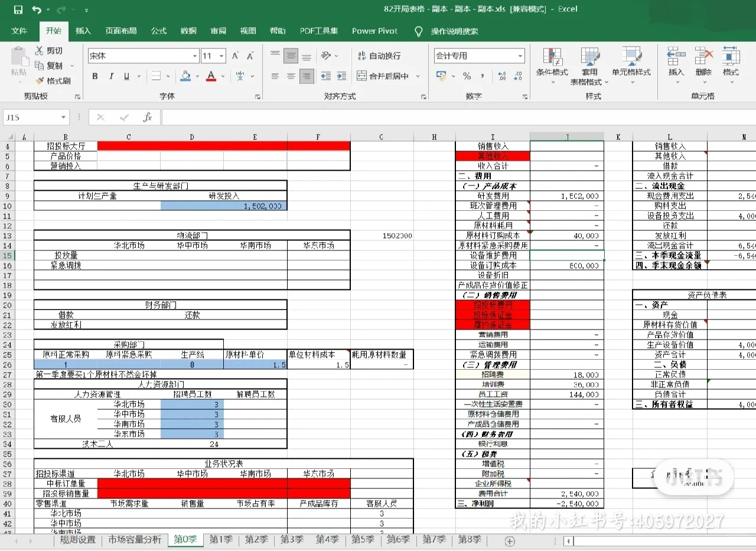Toggle center text alignment

291,76
